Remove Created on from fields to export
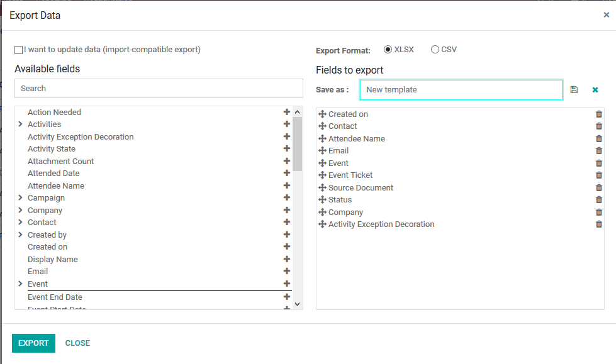The height and width of the screenshot is (364, 616). click(x=599, y=114)
